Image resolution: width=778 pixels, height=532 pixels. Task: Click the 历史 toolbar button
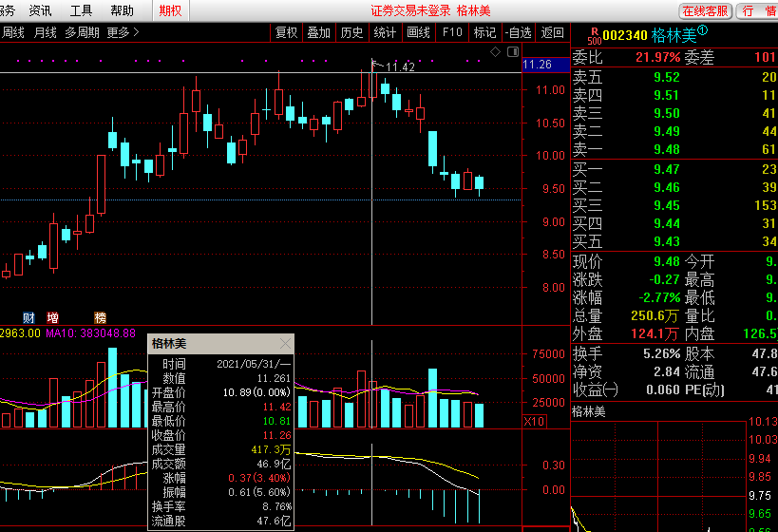coord(351,32)
